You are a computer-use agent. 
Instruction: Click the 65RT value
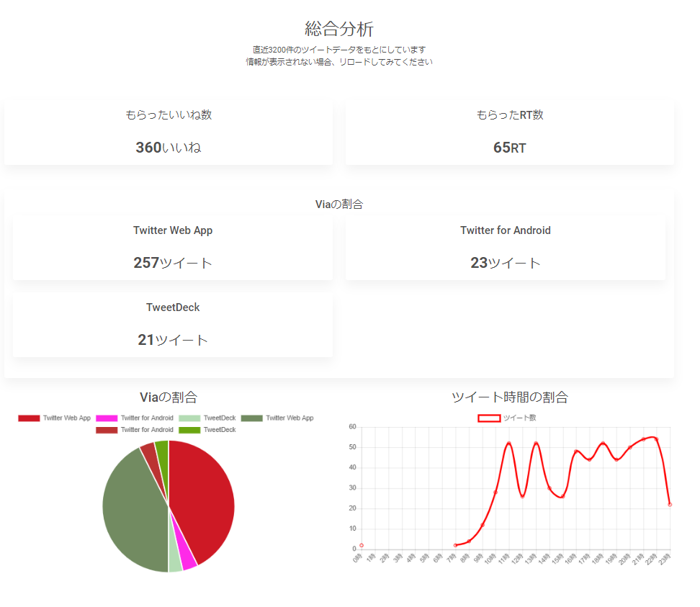[x=510, y=148]
